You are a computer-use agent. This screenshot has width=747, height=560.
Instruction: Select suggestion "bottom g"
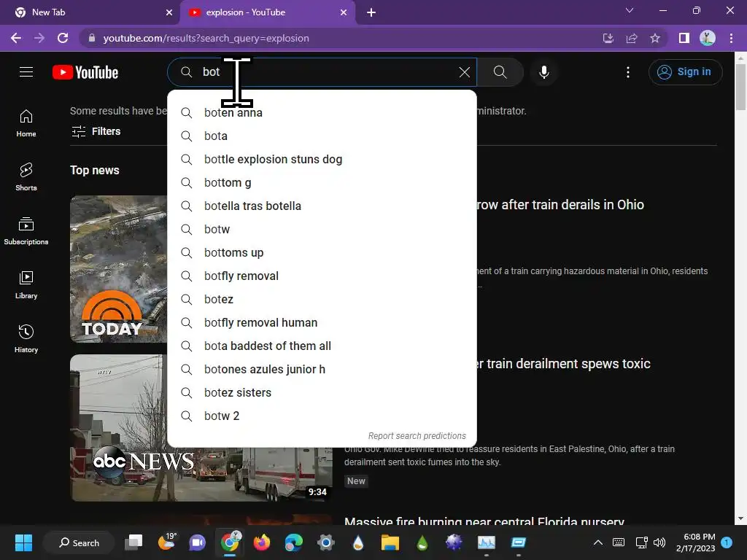(x=322, y=183)
